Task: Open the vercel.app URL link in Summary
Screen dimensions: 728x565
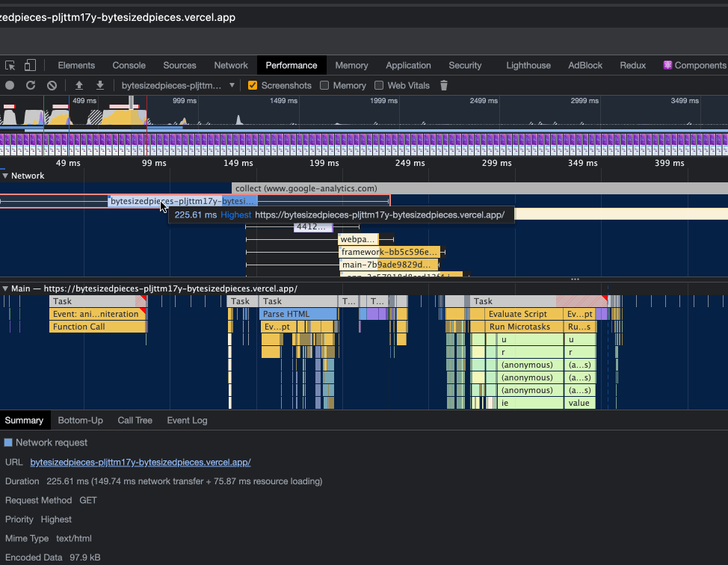Action: (140, 463)
